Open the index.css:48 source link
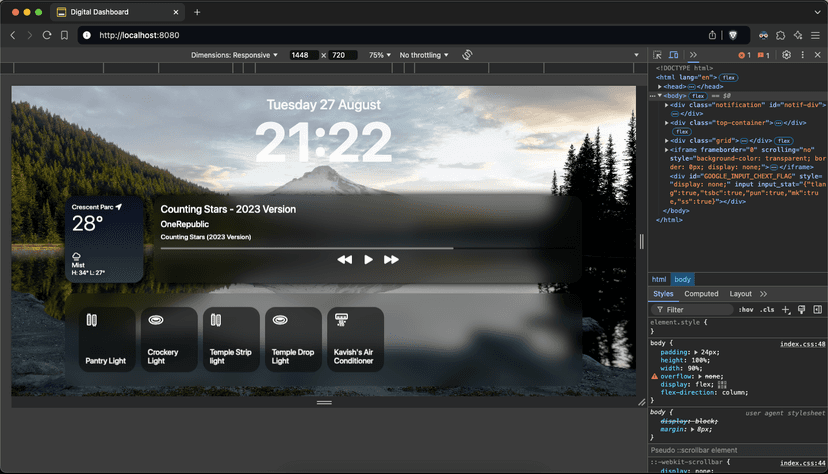The height and width of the screenshot is (474, 828). click(x=802, y=343)
